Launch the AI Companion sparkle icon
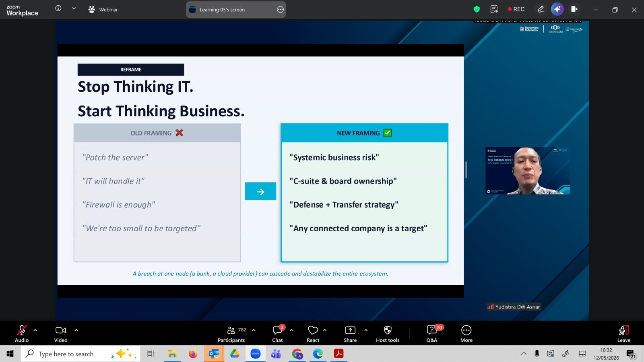The height and width of the screenshot is (362, 644). pyautogui.click(x=557, y=9)
